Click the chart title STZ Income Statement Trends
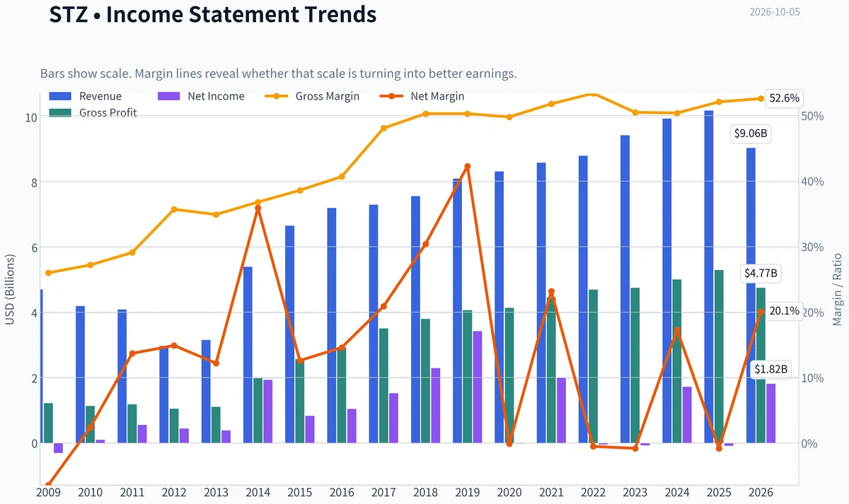 (212, 13)
